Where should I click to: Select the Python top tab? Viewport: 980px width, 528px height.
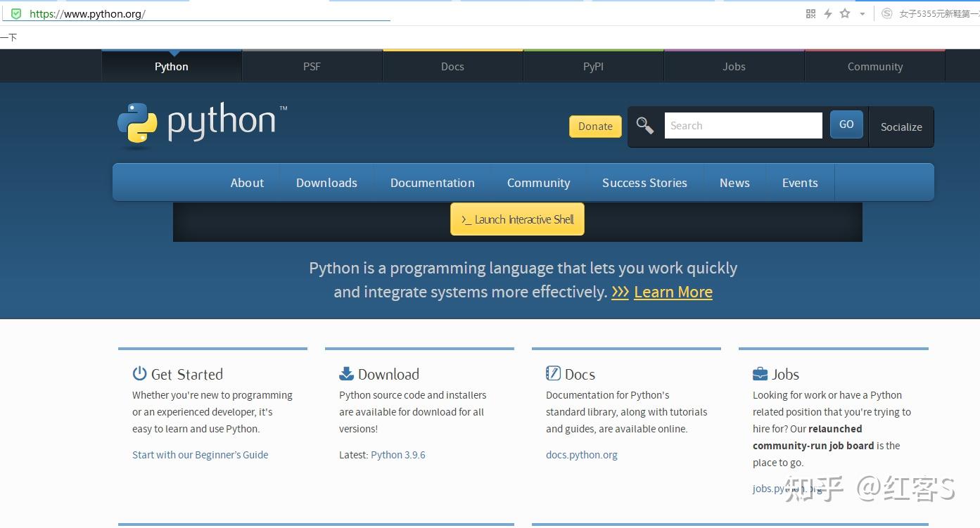pyautogui.click(x=172, y=66)
